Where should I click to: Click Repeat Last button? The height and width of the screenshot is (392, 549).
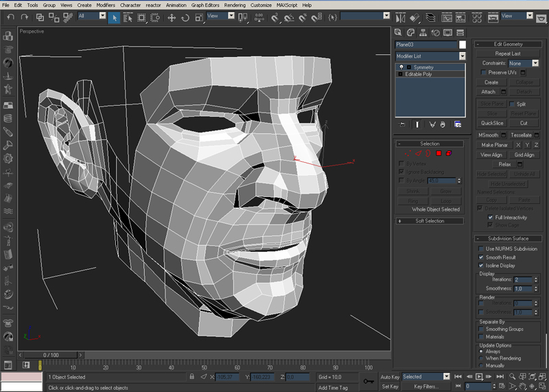tap(508, 54)
